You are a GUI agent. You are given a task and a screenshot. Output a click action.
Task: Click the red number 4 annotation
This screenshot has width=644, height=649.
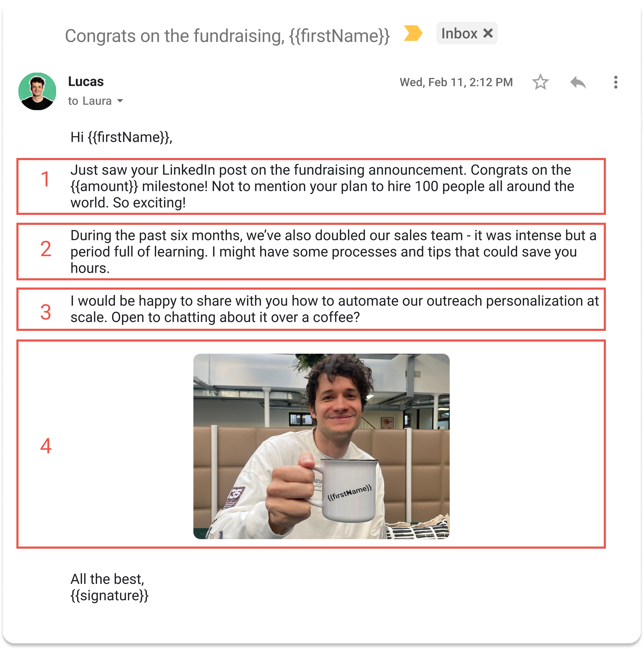pos(46,446)
